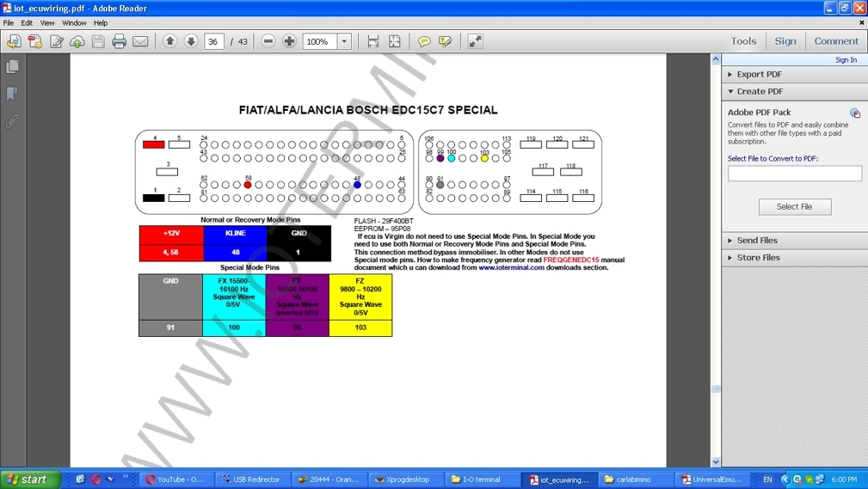Click the Windows start button

(x=29, y=479)
